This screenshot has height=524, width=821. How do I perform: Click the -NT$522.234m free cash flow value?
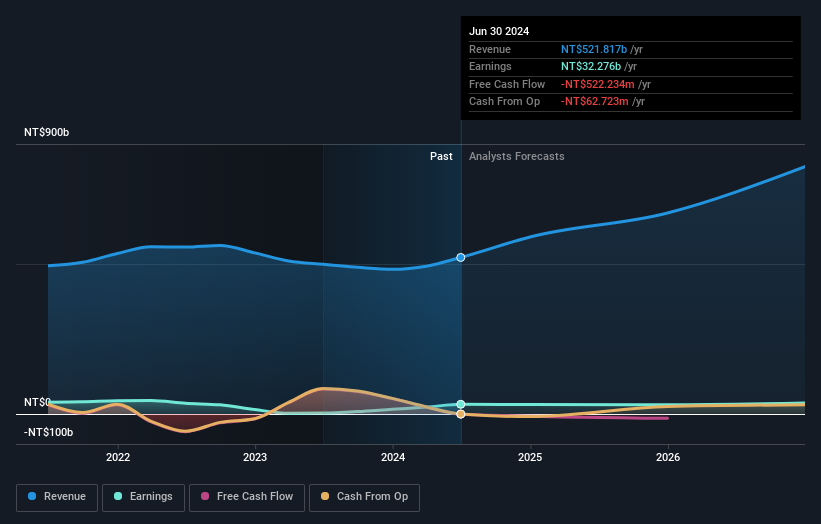597,84
